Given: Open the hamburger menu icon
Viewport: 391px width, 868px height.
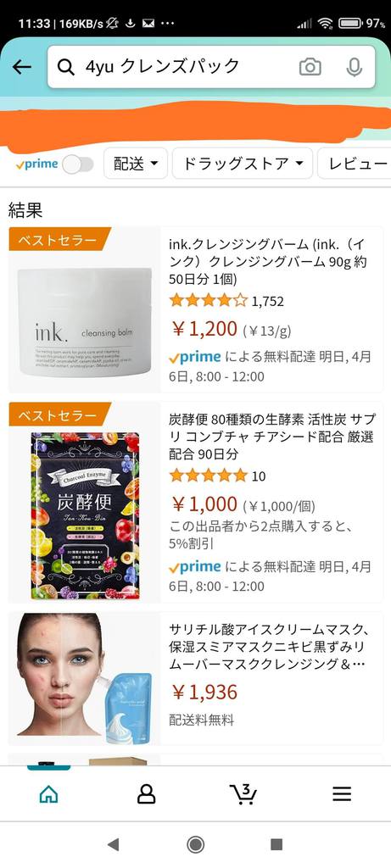Looking at the screenshot, I should coord(342,794).
